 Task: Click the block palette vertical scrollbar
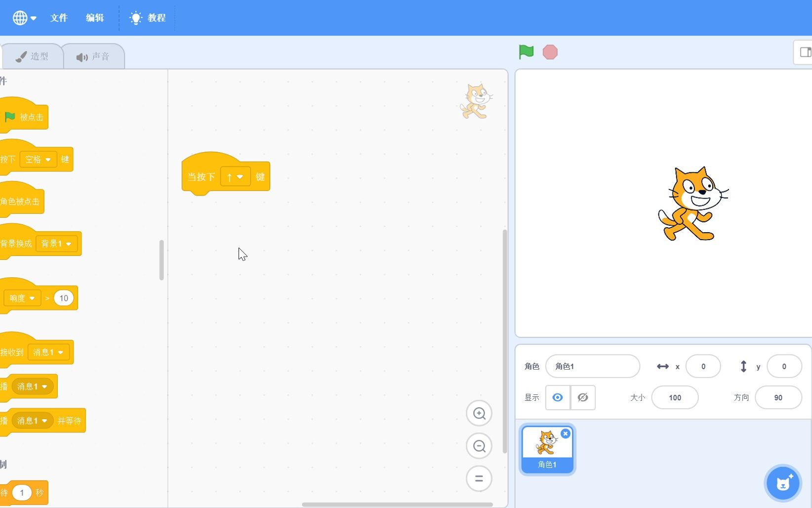[x=162, y=260]
